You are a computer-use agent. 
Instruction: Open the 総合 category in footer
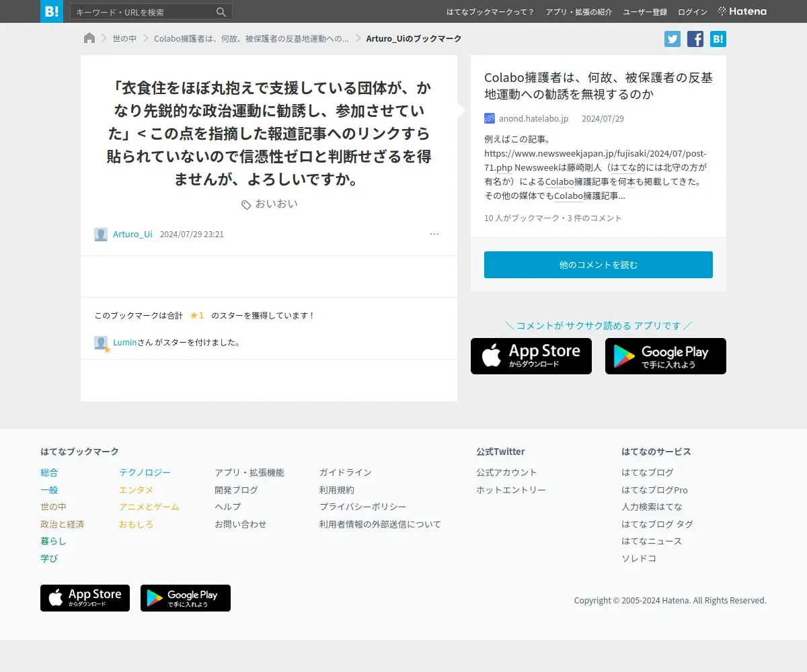tap(49, 472)
